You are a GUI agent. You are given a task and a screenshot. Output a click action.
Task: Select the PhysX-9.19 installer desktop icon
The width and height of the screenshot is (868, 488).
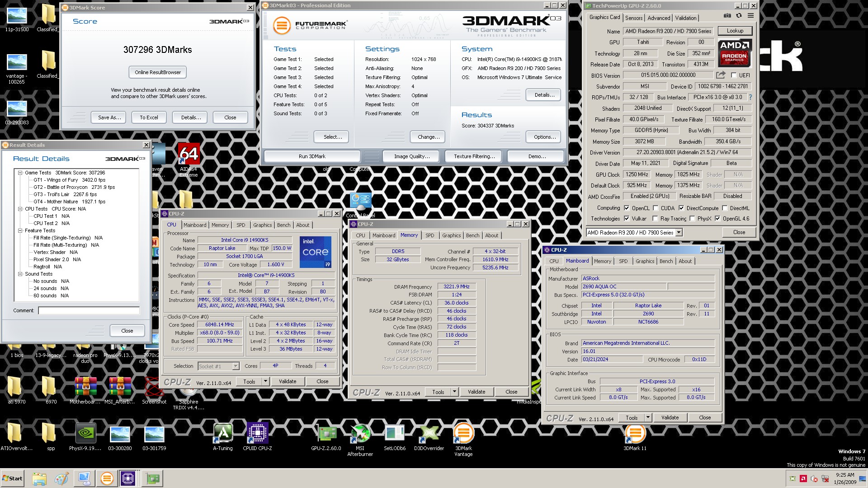(x=85, y=437)
